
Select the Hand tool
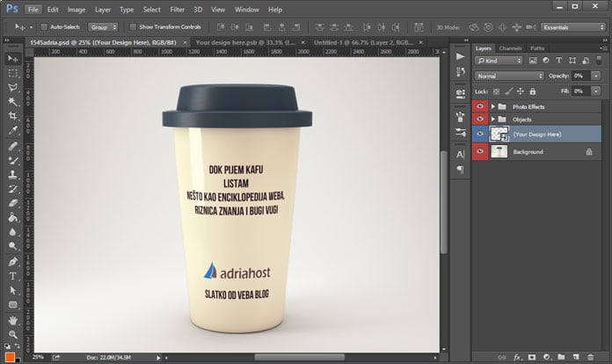pos(13,320)
